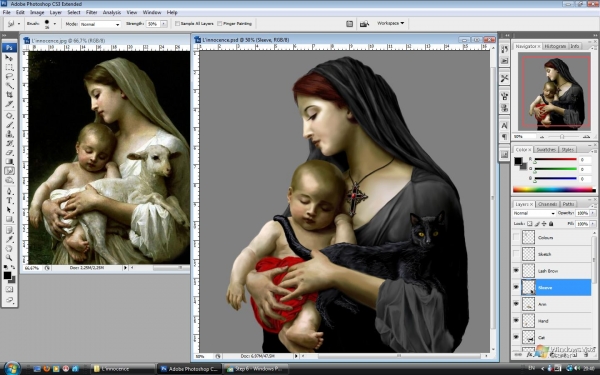Show the Colours layer
600x375 pixels.
pos(516,238)
